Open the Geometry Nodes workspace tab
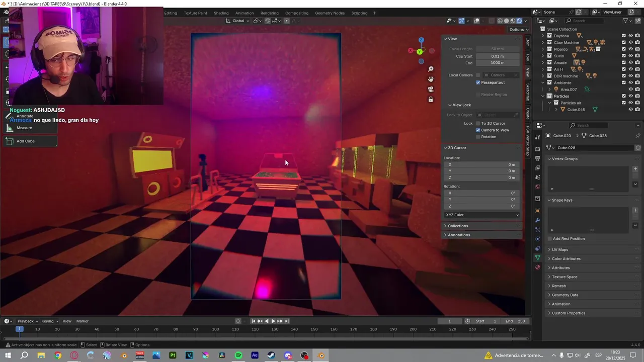 [x=330, y=13]
